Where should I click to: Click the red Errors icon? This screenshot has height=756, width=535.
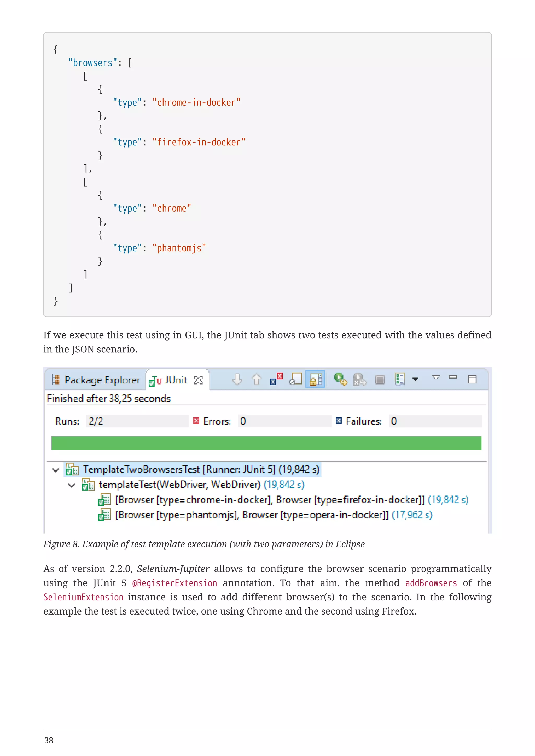pos(196,421)
